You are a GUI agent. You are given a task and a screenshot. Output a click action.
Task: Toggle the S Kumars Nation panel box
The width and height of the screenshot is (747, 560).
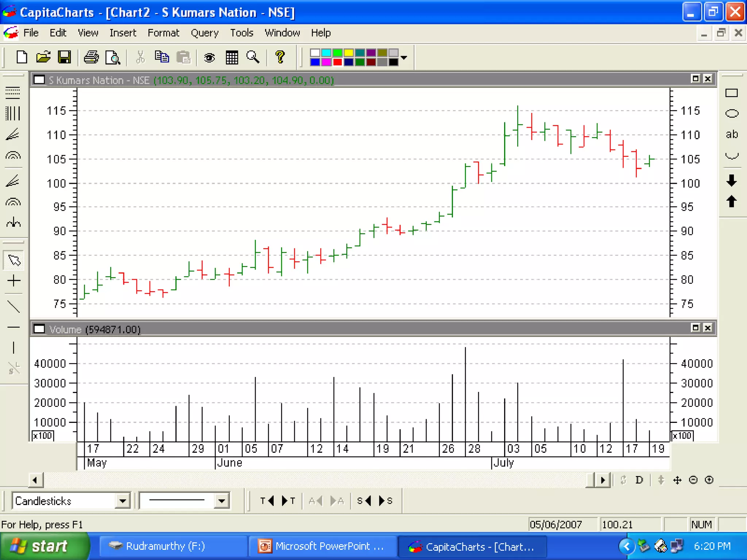point(39,80)
